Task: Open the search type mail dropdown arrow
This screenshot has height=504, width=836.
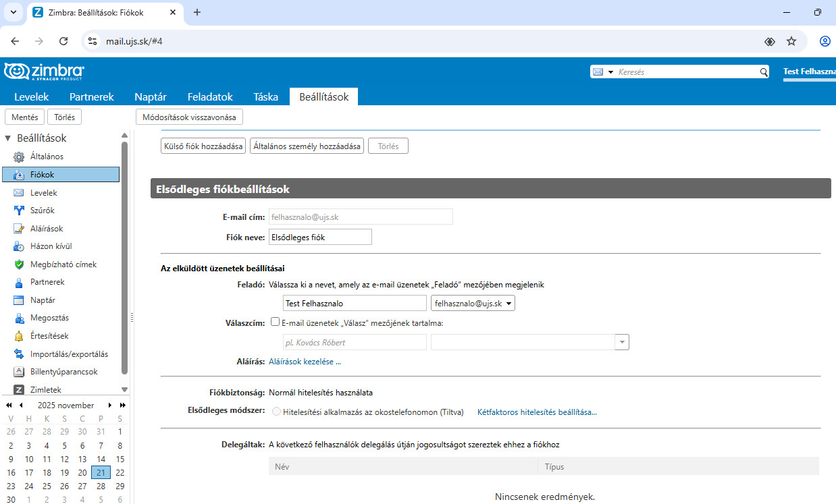Action: (610, 72)
